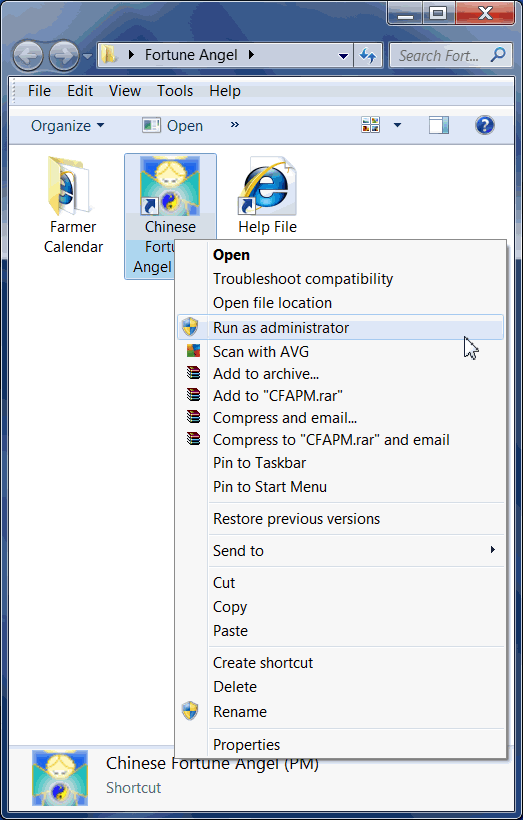Image resolution: width=523 pixels, height=820 pixels.
Task: Click the change view icon in toolbar
Action: pos(370,126)
